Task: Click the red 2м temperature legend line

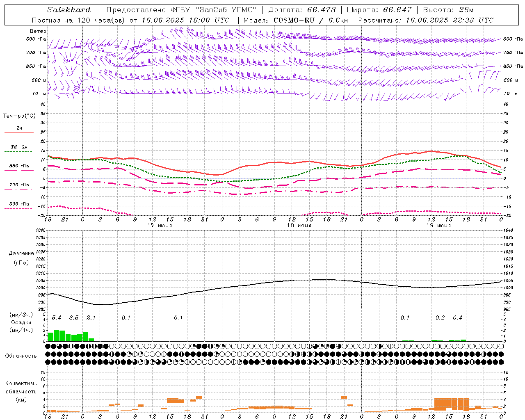Action: pyautogui.click(x=19, y=132)
